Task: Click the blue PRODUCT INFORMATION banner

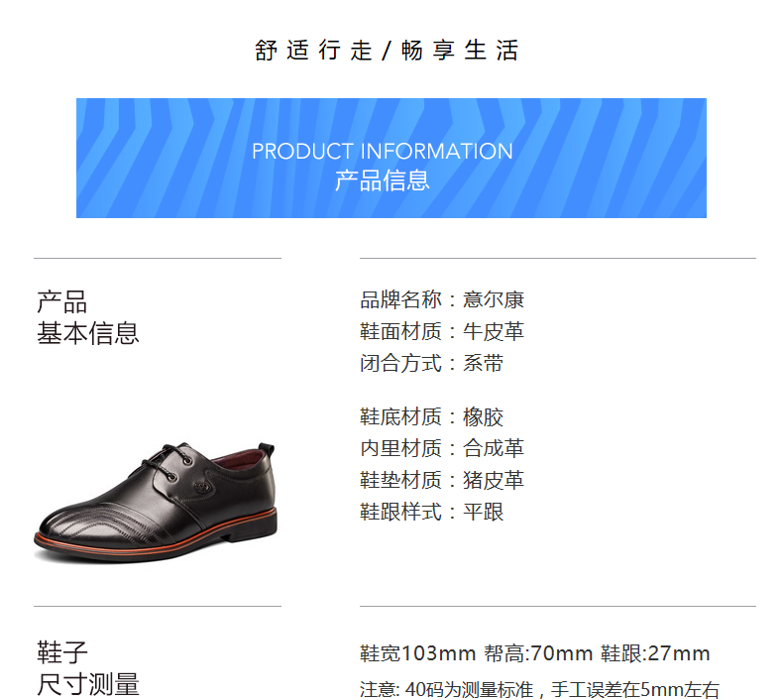Action: 391,158
